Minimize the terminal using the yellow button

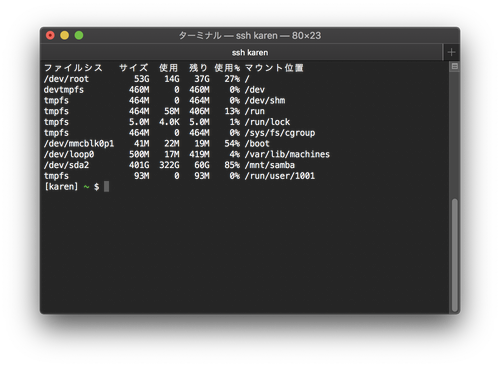65,35
